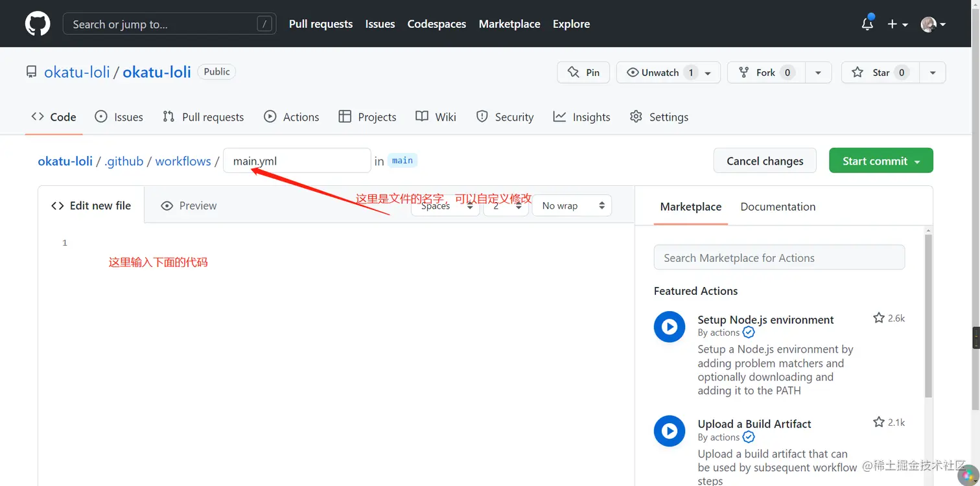980x486 pixels.
Task: Open Pull requests in top navigation
Action: click(x=321, y=24)
